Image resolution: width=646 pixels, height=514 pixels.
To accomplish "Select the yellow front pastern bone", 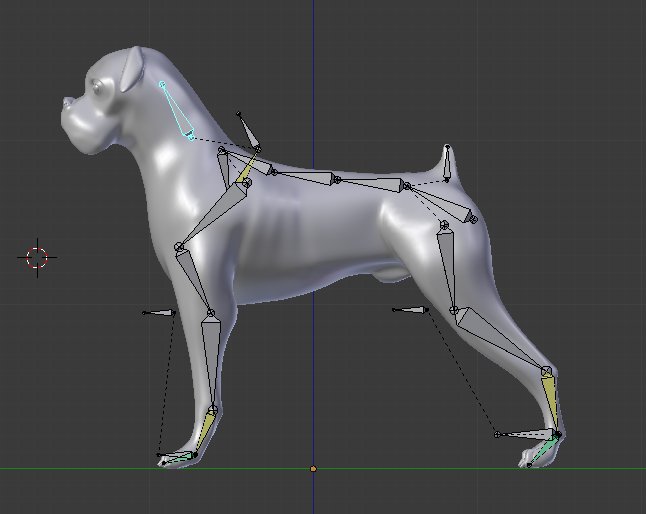I will coord(205,430).
